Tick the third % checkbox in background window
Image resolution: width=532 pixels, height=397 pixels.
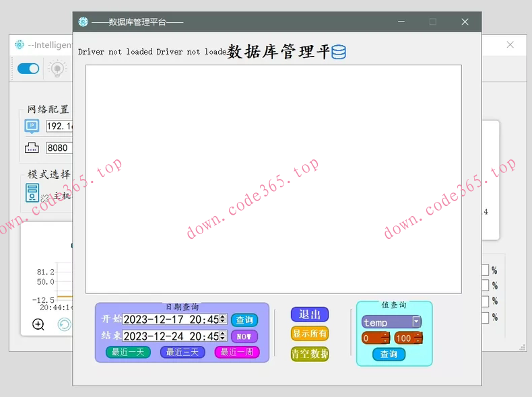[x=485, y=301]
